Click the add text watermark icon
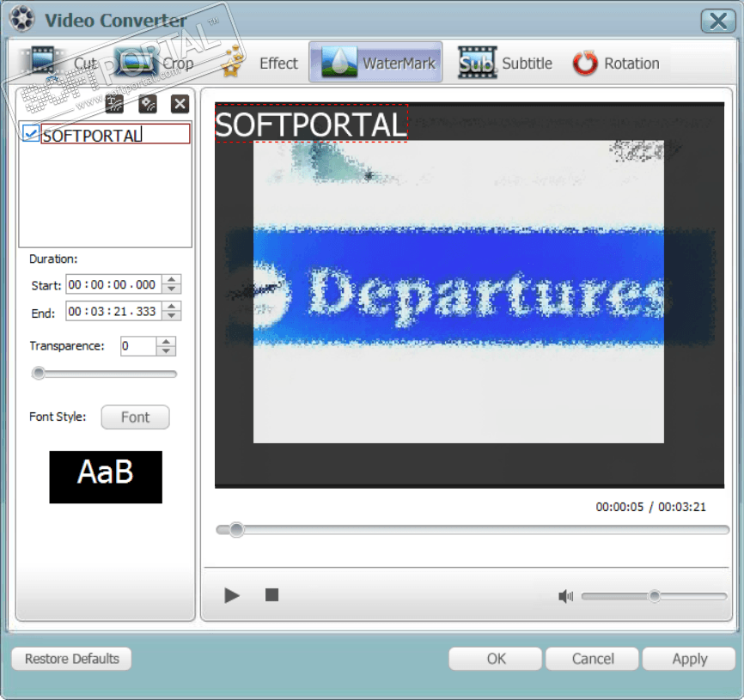Image resolution: width=744 pixels, height=700 pixels. point(114,104)
